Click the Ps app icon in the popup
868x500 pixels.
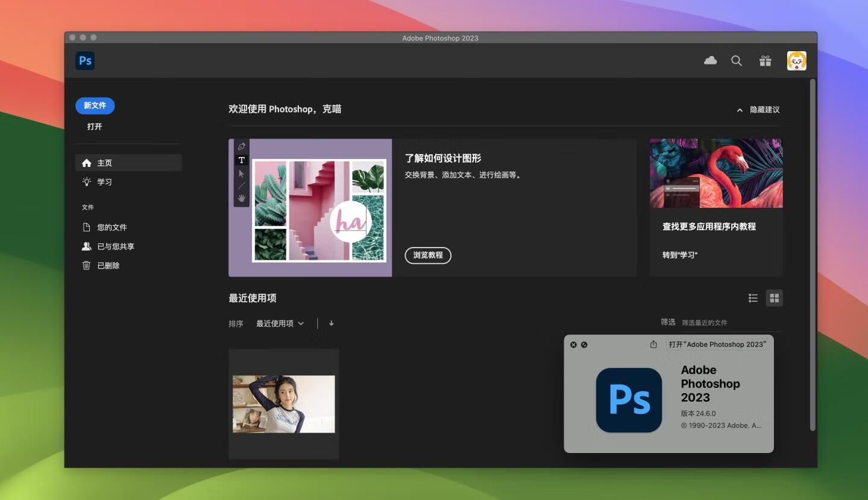(x=629, y=400)
